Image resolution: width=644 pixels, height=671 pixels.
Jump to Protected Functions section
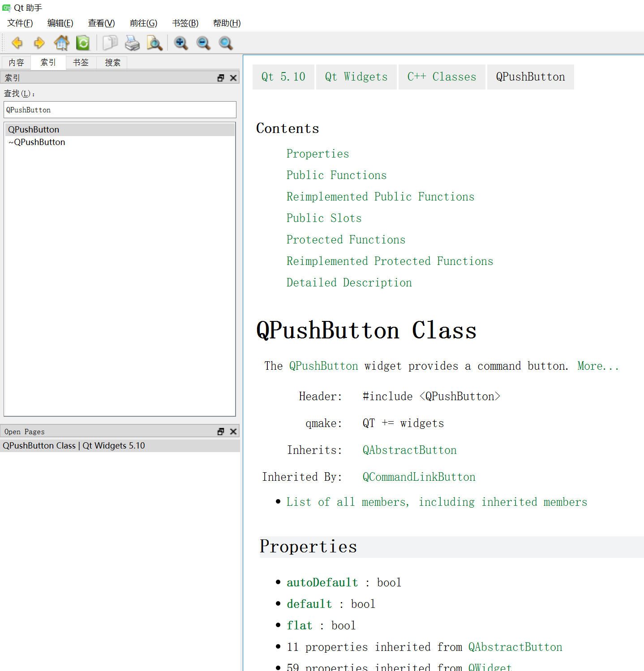(346, 239)
